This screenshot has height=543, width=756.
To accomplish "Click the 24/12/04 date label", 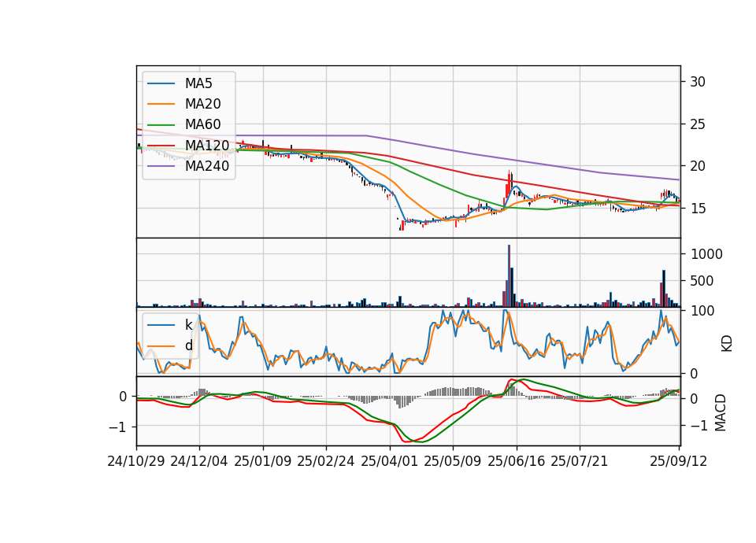I will pyautogui.click(x=199, y=461).
